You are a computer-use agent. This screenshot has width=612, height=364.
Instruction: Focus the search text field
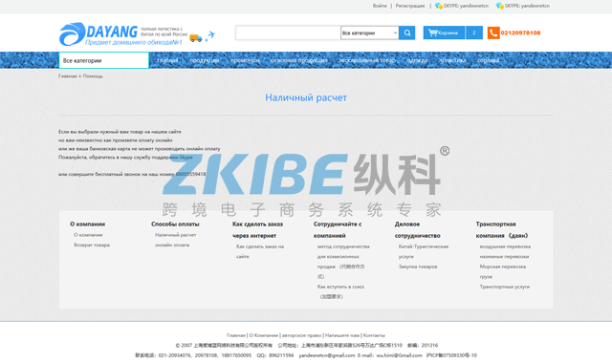tap(288, 33)
